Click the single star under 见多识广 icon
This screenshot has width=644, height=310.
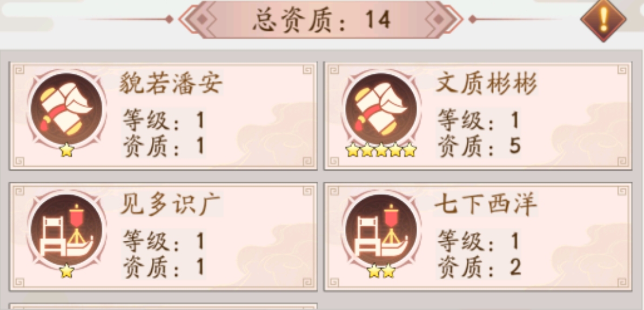[x=66, y=271]
